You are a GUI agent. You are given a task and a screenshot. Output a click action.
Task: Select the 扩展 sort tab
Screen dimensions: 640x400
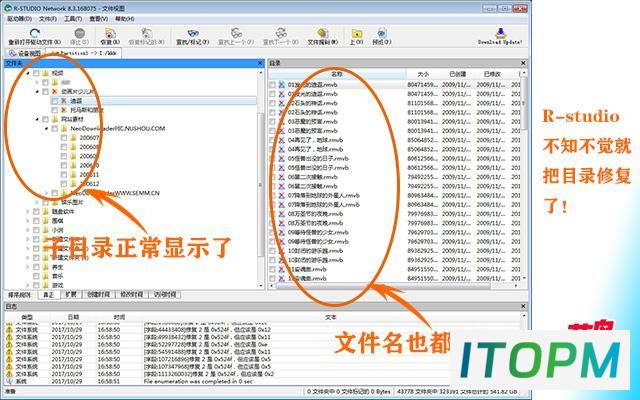(x=71, y=294)
